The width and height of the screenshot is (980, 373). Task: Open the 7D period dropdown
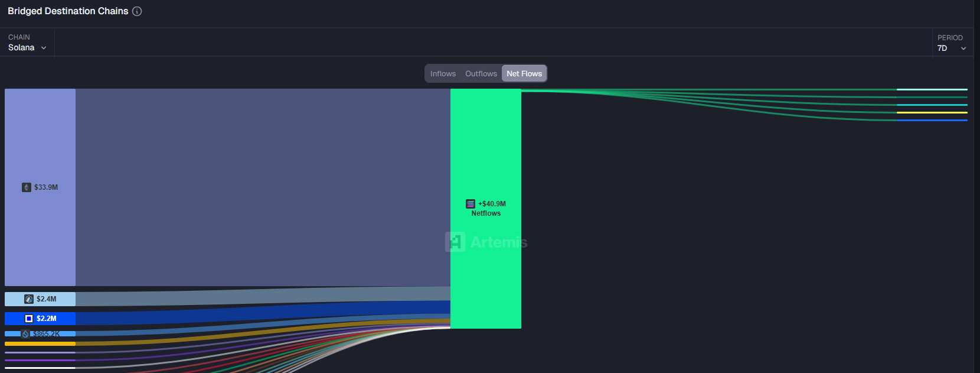951,48
